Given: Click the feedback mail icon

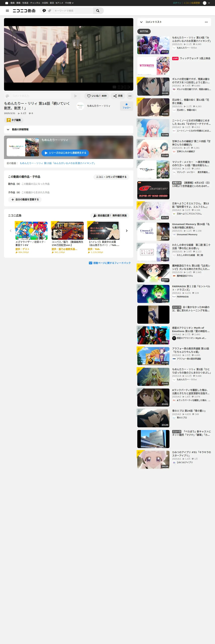Looking at the screenshot, I should coord(91,263).
